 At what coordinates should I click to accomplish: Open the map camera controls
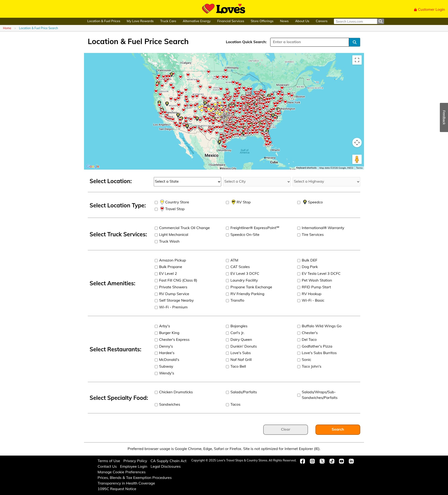coord(357,142)
